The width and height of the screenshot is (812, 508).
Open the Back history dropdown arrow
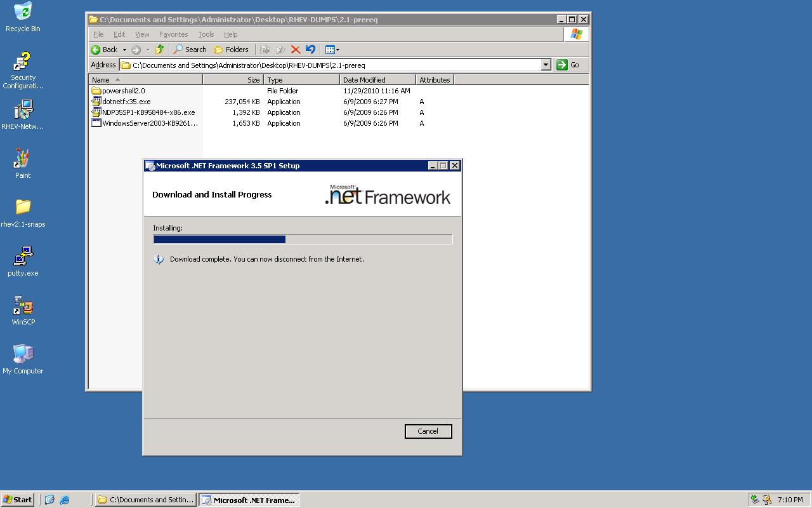[x=124, y=50]
